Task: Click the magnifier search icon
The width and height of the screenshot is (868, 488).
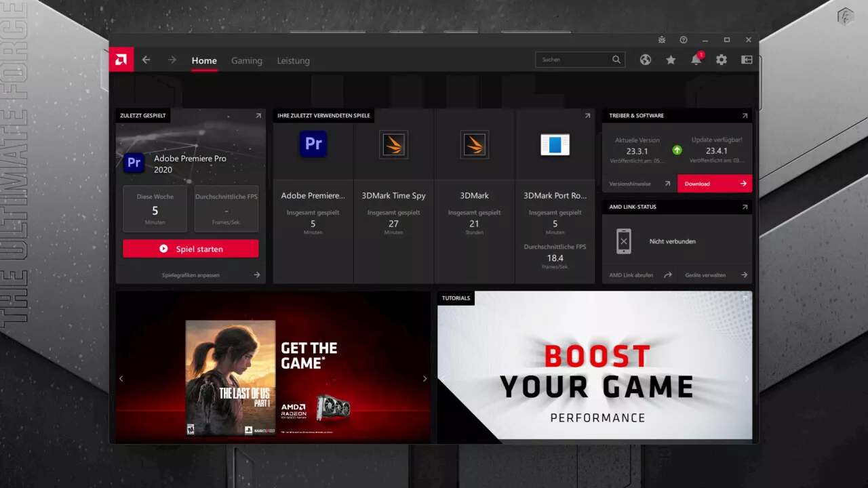Action: [x=616, y=60]
